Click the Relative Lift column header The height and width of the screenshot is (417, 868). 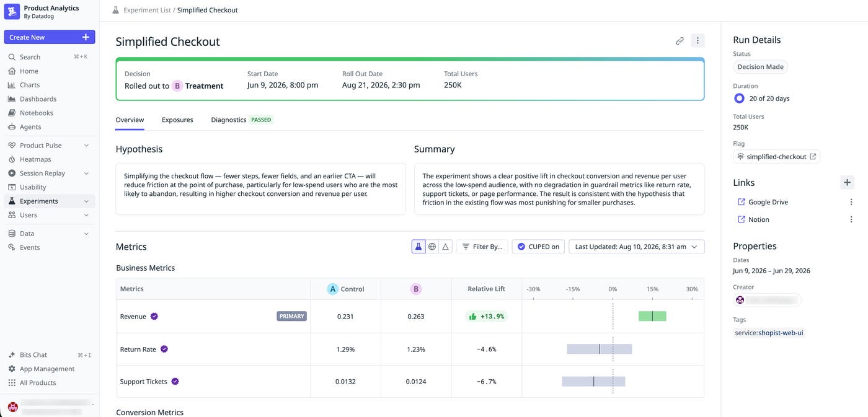click(x=487, y=289)
